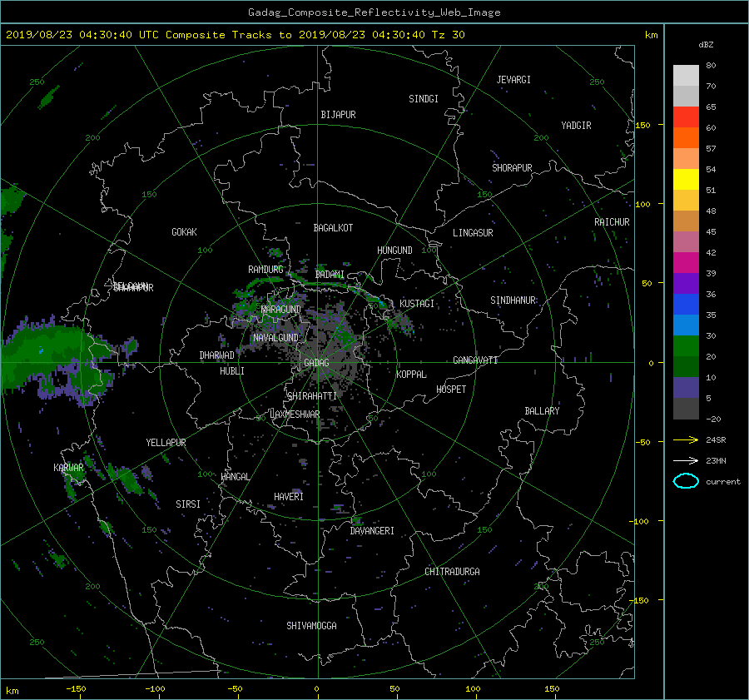Click the GOKAK city label
The height and width of the screenshot is (700, 749).
(184, 232)
